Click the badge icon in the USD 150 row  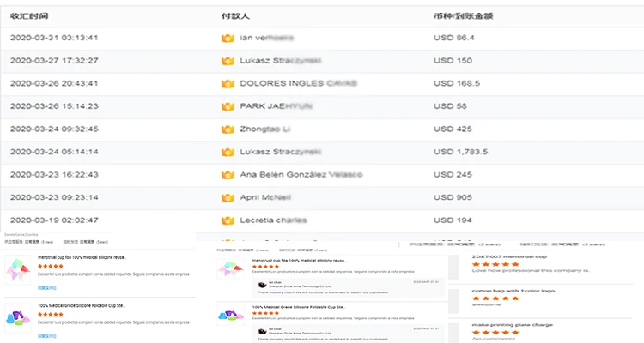point(228,61)
